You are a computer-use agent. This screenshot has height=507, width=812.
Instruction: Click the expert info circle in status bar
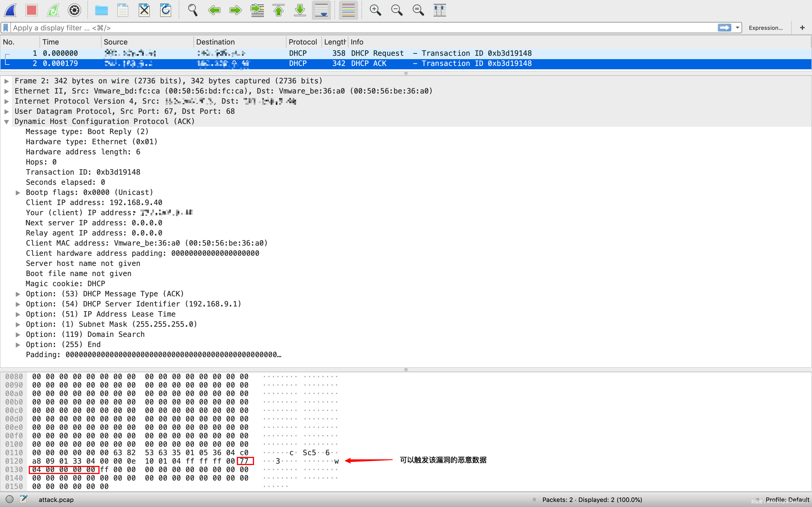coord(10,499)
